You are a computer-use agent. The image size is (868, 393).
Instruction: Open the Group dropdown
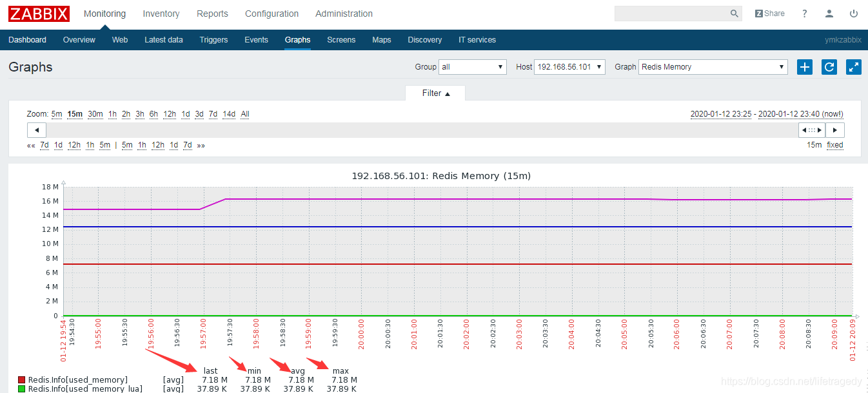tap(473, 67)
